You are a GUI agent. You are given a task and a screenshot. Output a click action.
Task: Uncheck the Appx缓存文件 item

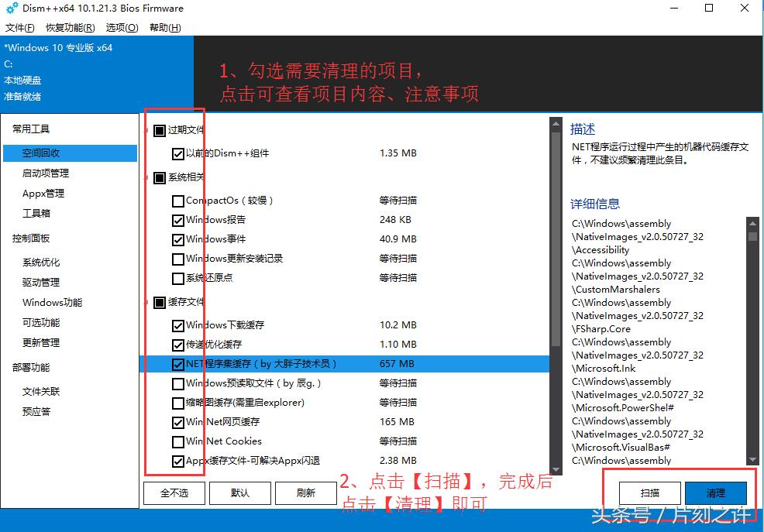(x=177, y=461)
